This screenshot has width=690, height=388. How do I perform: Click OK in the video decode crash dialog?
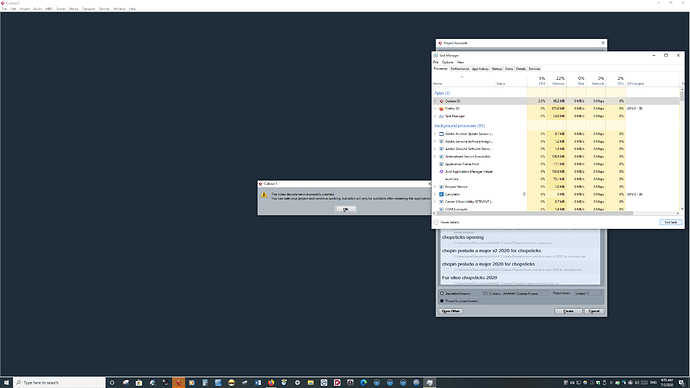(x=346, y=209)
